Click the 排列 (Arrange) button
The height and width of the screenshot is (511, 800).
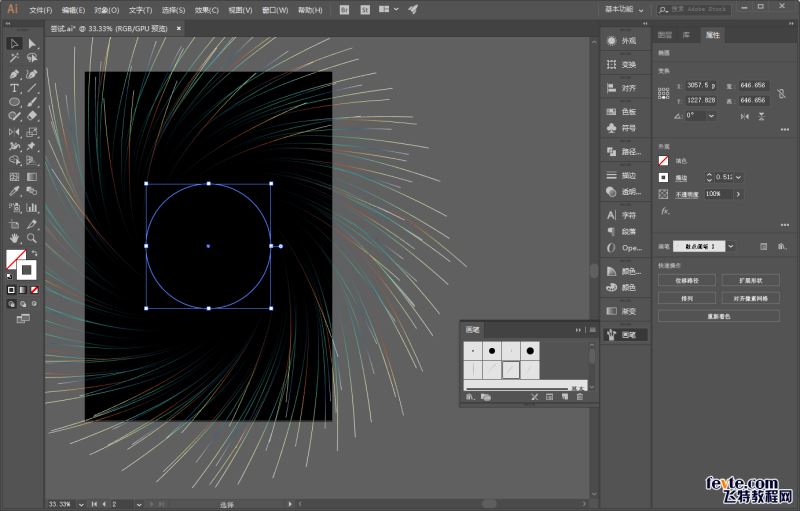coord(687,298)
